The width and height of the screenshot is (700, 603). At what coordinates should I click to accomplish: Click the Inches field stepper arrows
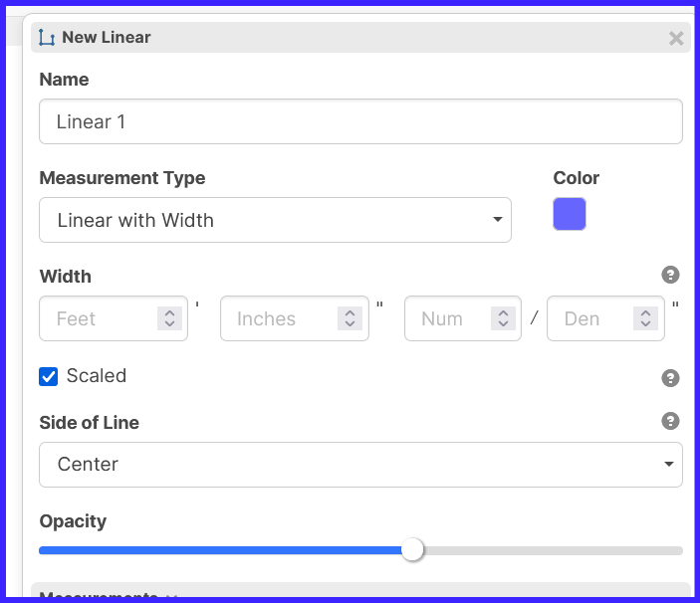tap(350, 318)
